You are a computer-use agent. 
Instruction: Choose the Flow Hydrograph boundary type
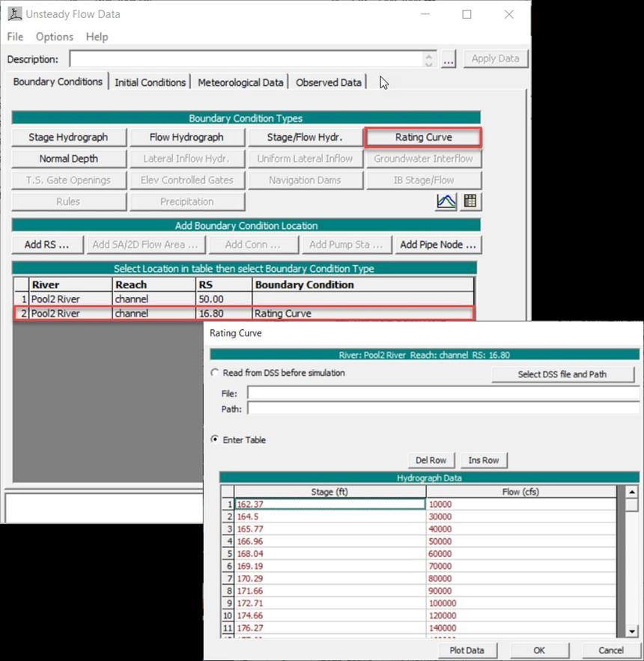click(186, 138)
